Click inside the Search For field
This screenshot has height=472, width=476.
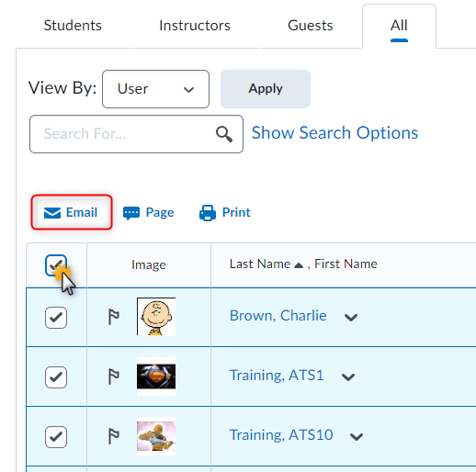[x=136, y=134]
